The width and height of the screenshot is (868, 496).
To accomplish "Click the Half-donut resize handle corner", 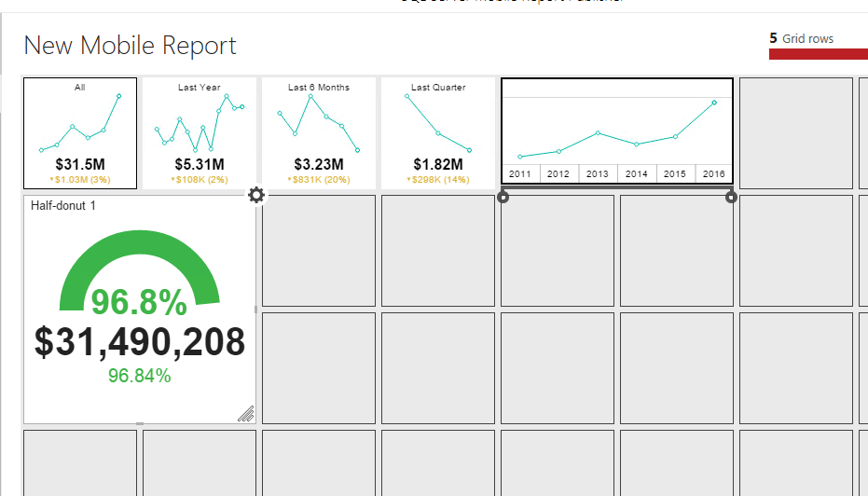I will [x=246, y=414].
